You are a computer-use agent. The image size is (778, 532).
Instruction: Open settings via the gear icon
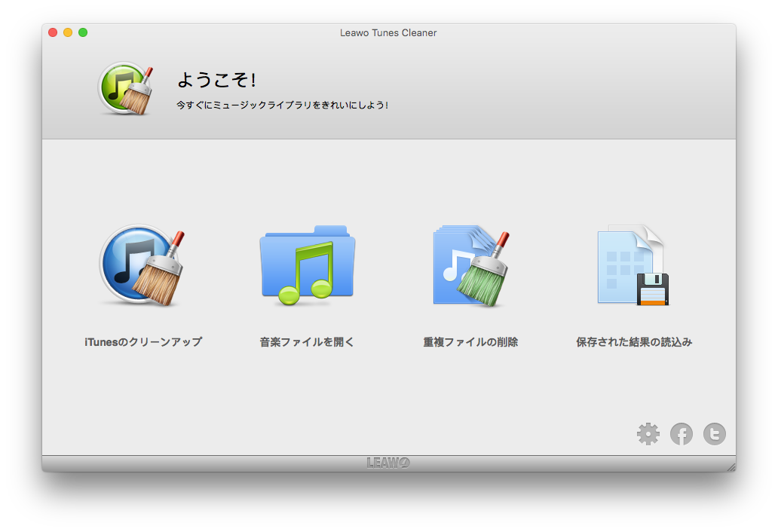(x=648, y=434)
